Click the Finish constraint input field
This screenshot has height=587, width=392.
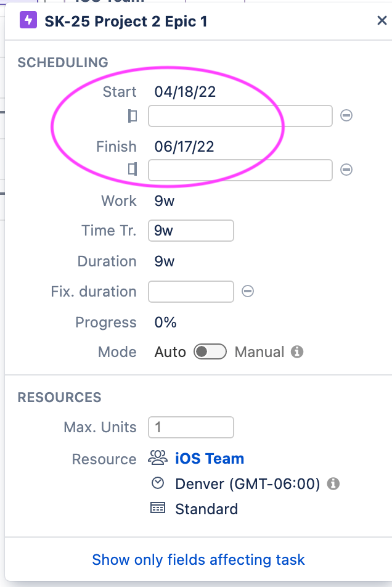click(x=240, y=169)
